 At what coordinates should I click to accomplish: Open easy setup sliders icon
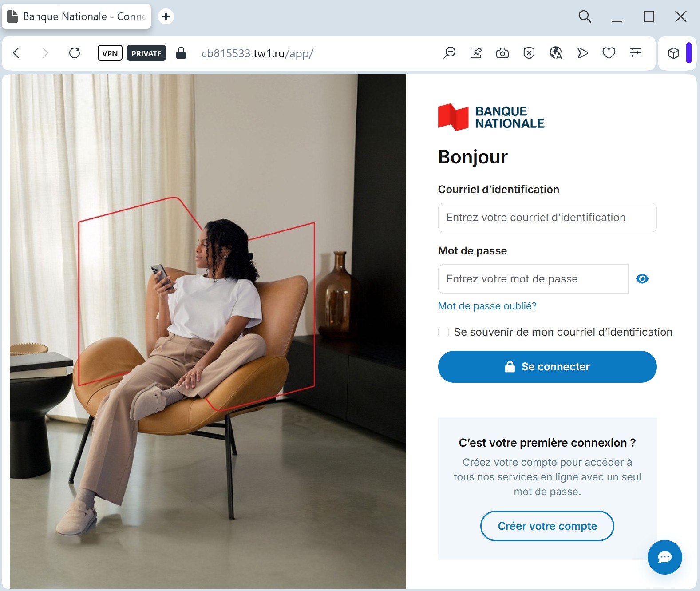(x=636, y=53)
